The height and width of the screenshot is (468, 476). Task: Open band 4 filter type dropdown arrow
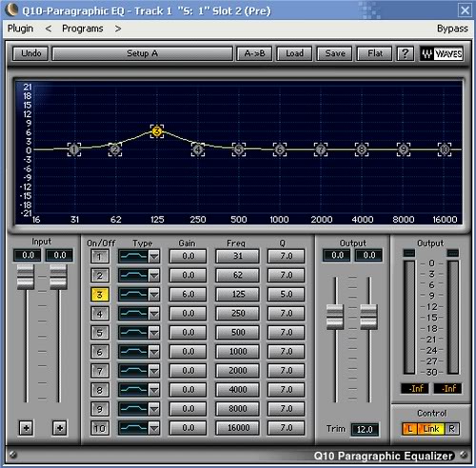pyautogui.click(x=154, y=314)
